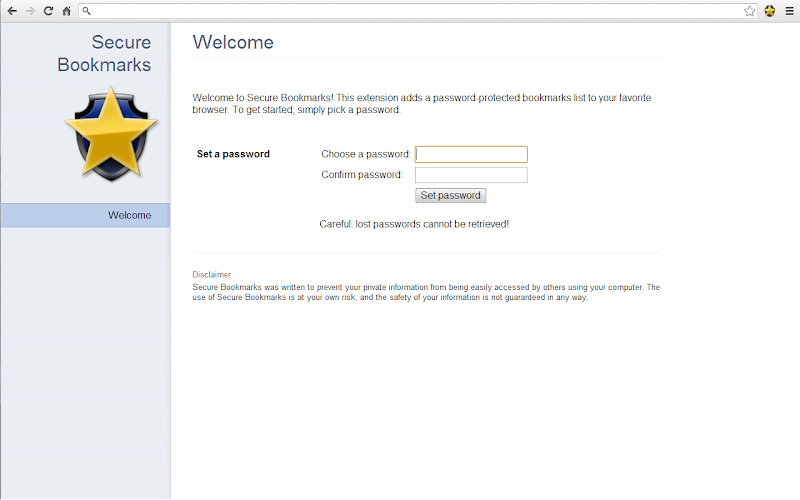Click the browser forward arrow

click(30, 11)
